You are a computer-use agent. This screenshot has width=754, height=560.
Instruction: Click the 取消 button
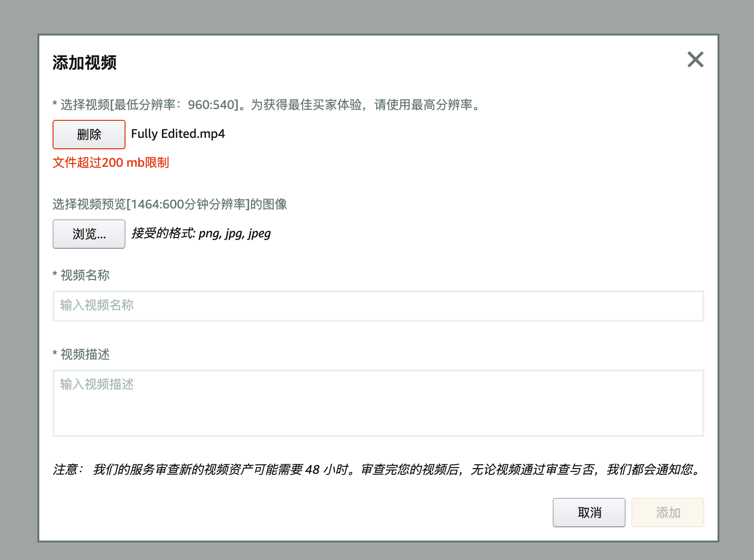pos(589,513)
